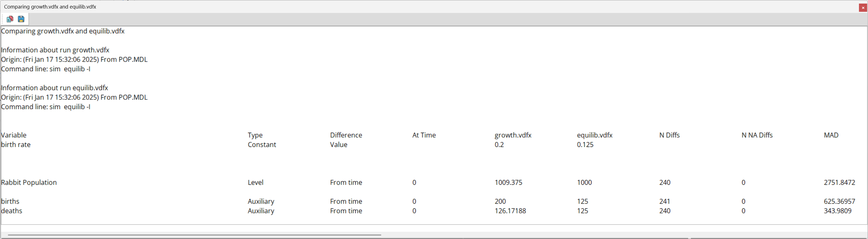Click the deaths growth value 126.17188

click(510, 211)
